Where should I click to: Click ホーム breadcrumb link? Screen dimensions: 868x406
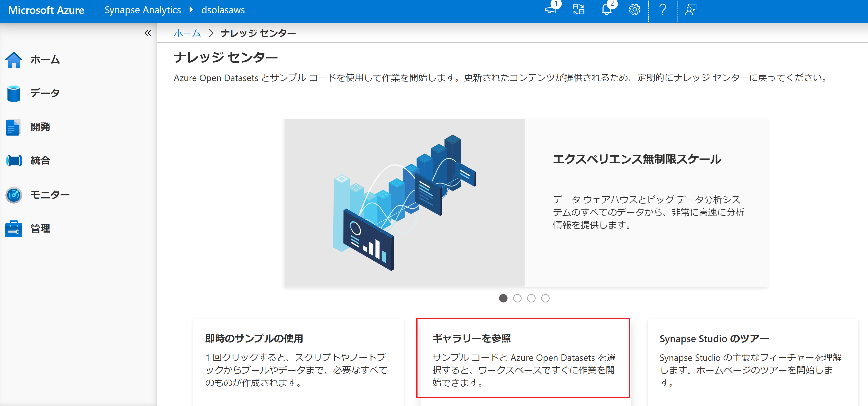coord(187,33)
